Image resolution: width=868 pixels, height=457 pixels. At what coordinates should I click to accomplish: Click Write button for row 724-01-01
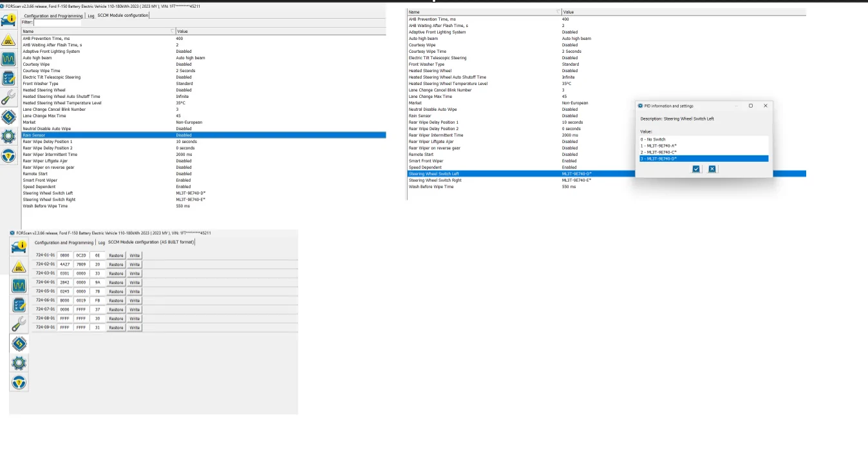click(x=135, y=255)
